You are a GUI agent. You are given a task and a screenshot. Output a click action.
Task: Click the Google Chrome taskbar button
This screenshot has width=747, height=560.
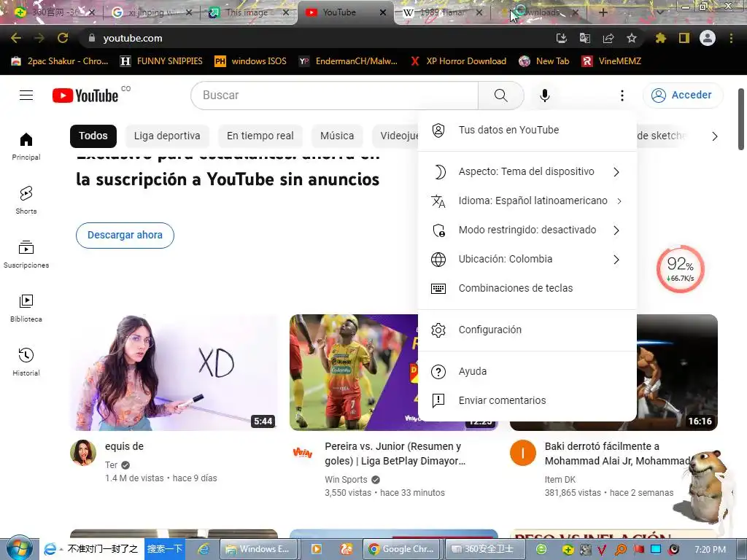click(402, 549)
